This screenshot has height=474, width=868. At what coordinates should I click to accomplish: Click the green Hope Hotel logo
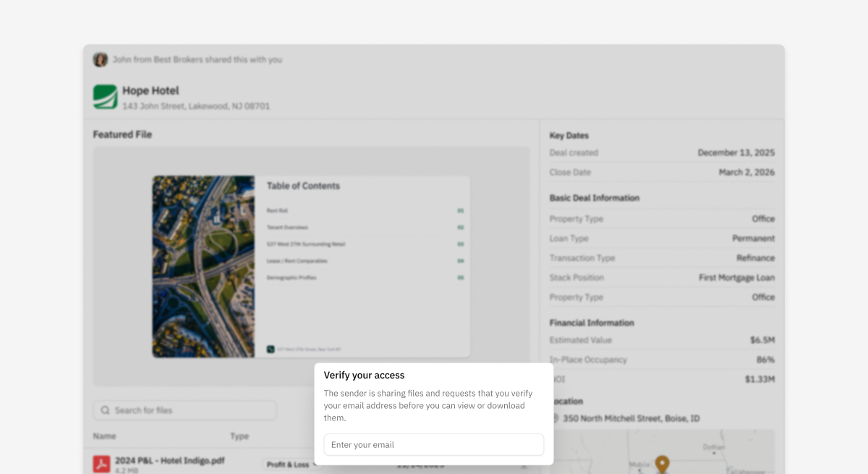click(105, 97)
